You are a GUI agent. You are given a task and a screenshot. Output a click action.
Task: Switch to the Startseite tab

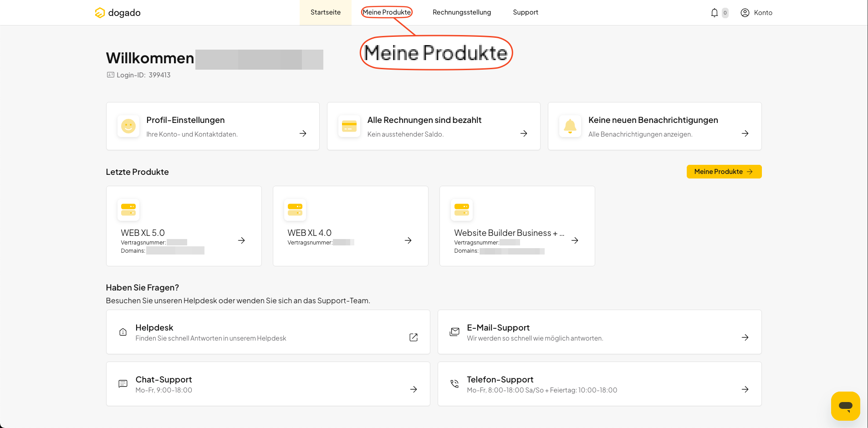tap(326, 12)
